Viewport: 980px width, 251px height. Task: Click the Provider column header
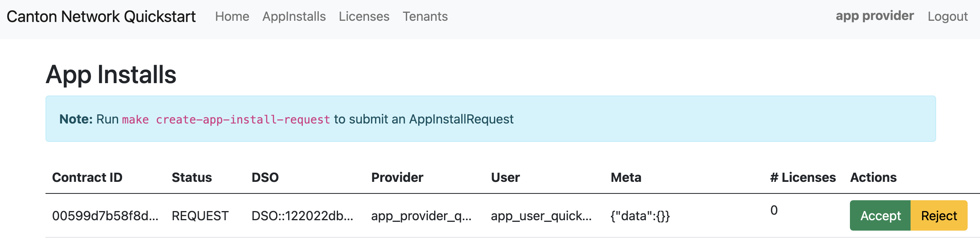pos(397,177)
